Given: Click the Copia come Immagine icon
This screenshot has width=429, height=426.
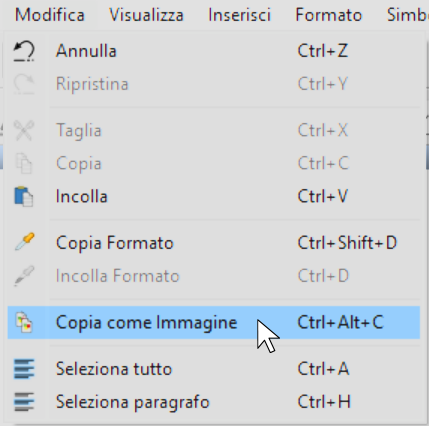Looking at the screenshot, I should pyautogui.click(x=24, y=322).
